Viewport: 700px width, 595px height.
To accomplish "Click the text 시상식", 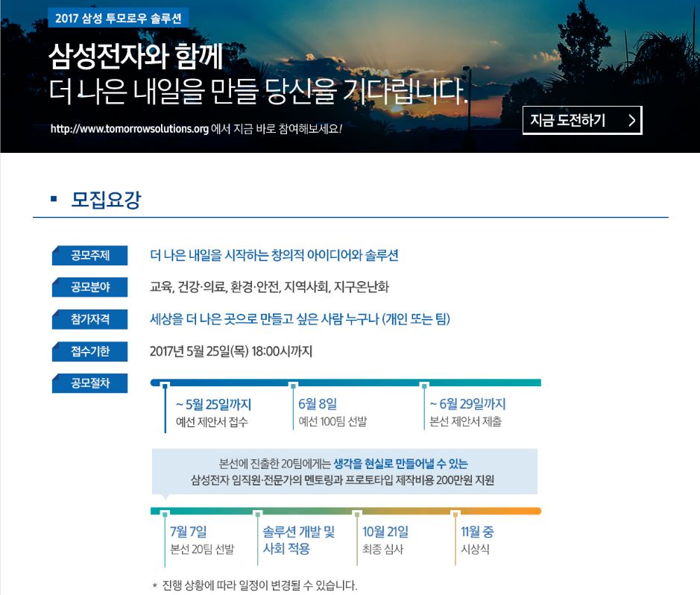I will pos(475,549).
